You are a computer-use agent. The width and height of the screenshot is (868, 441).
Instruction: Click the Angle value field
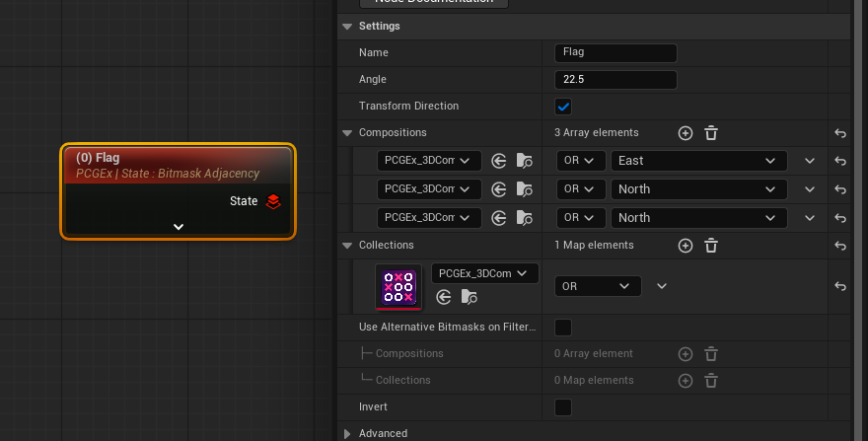pos(615,80)
